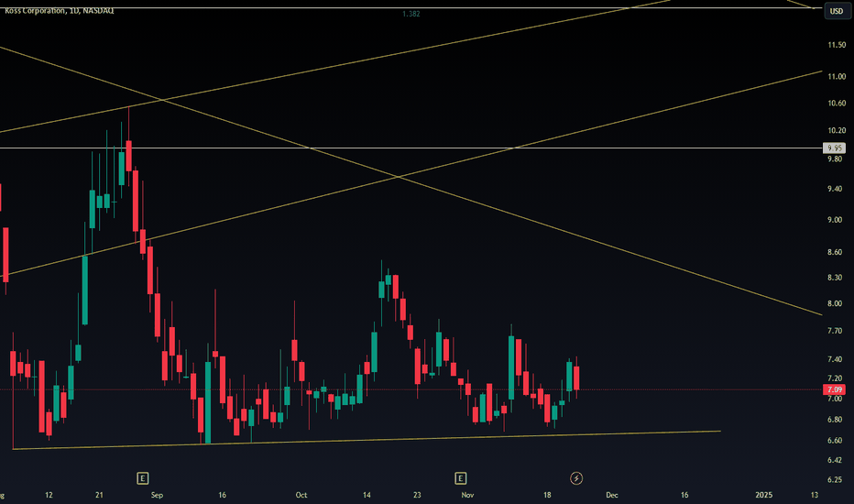Image resolution: width=854 pixels, height=504 pixels.
Task: Click the red 7.09 current price label
Action: (x=835, y=389)
